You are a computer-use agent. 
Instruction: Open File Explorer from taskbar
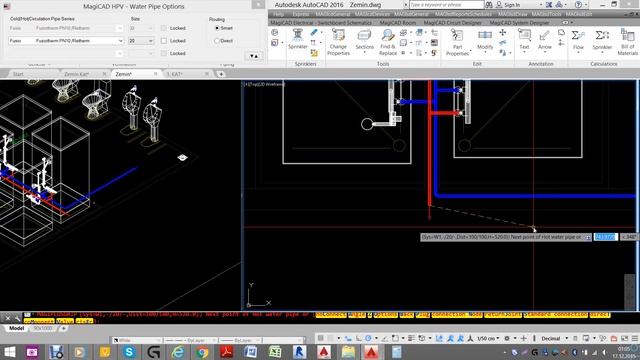(x=348, y=352)
